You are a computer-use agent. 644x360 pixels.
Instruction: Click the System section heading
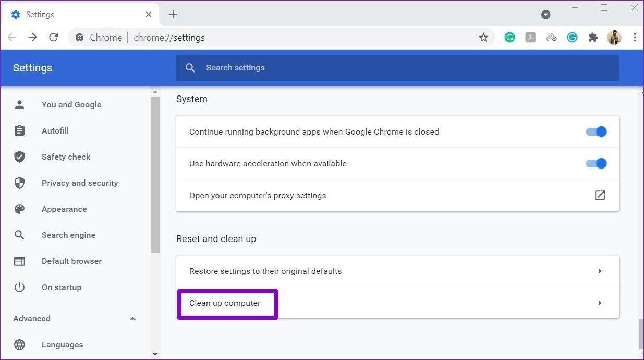pyautogui.click(x=192, y=99)
